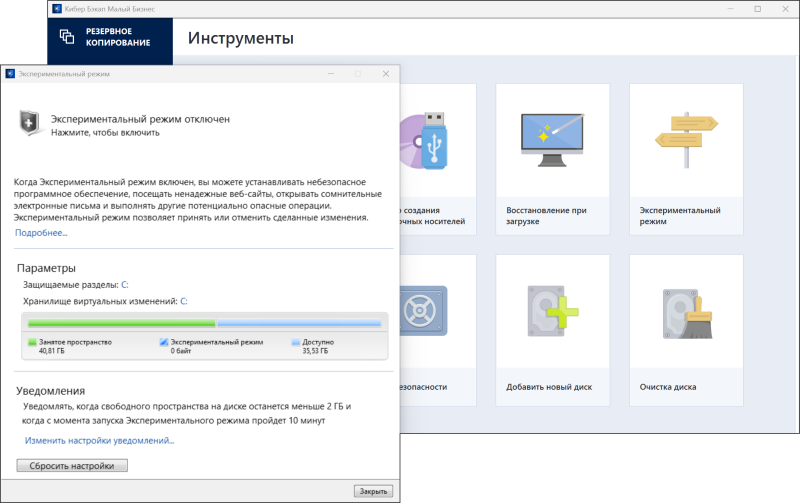Image resolution: width=800 pixels, height=503 pixels.
Task: Click the green Занятое пространство legend swatch
Action: tap(32, 342)
